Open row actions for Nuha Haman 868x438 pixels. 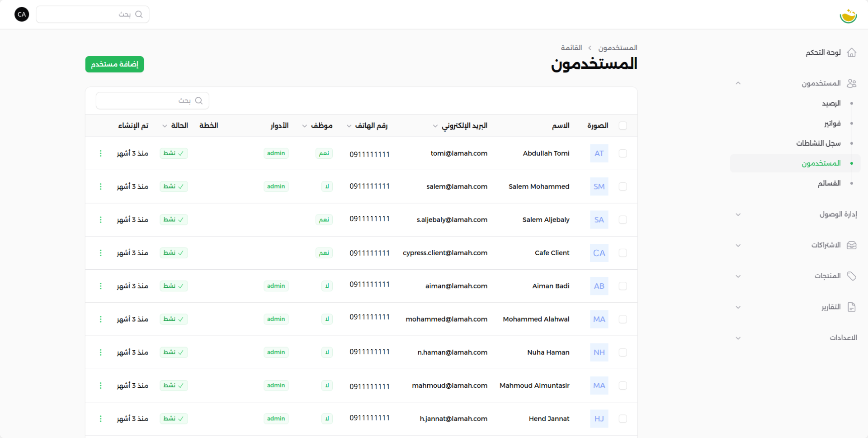coord(100,352)
